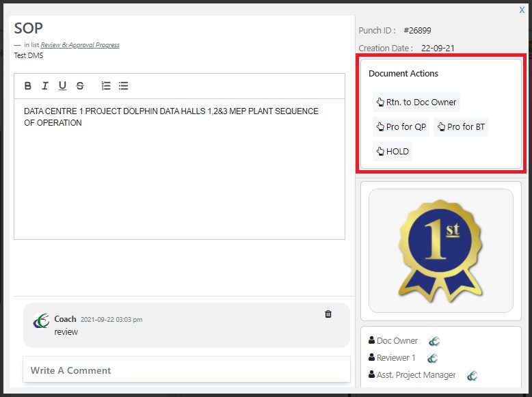Open the Doc Owner avatar
The image size is (532, 397).
tap(434, 341)
